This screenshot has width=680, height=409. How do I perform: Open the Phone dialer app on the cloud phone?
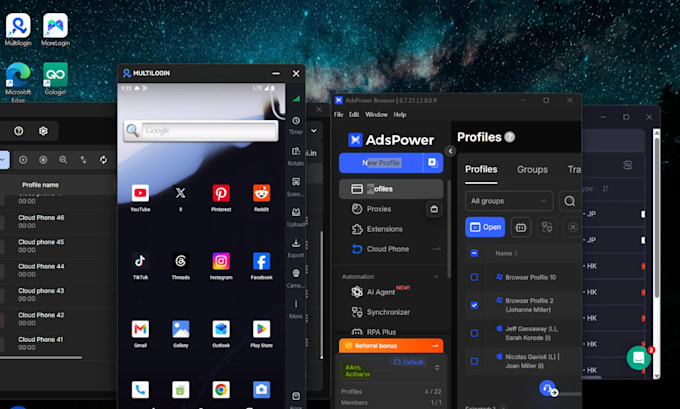[x=140, y=389]
